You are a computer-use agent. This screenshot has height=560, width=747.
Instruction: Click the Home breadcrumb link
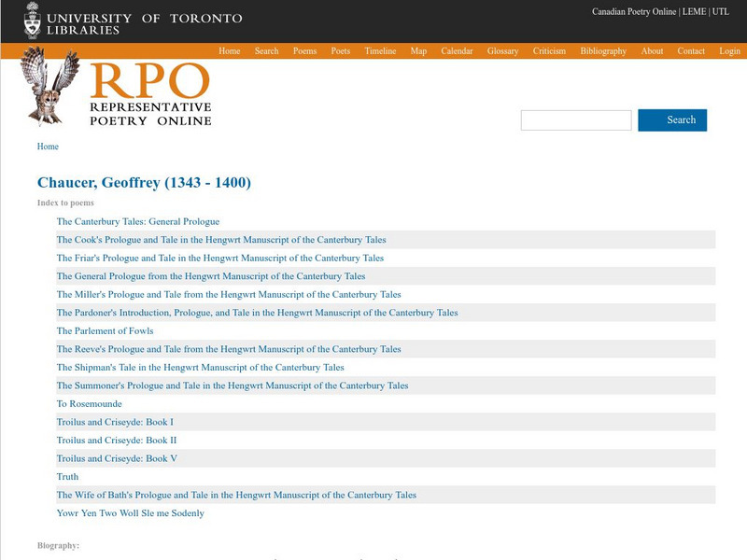(x=48, y=147)
